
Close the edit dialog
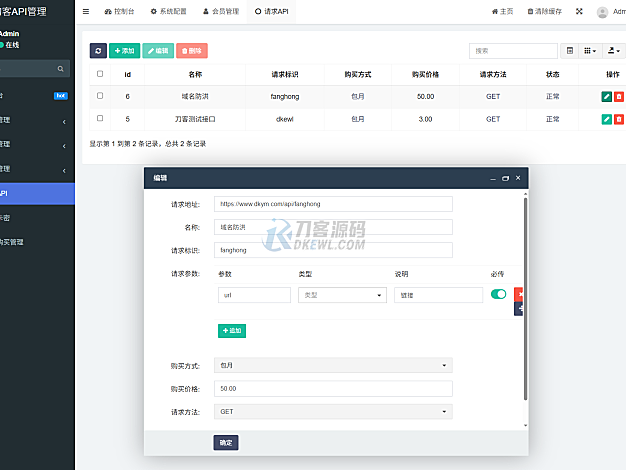pyautogui.click(x=518, y=178)
